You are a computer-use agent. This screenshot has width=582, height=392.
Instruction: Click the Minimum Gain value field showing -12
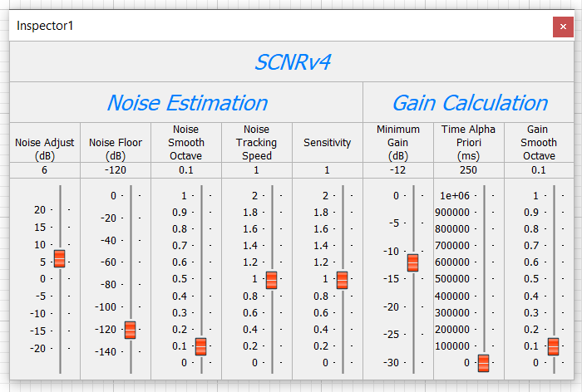(398, 169)
